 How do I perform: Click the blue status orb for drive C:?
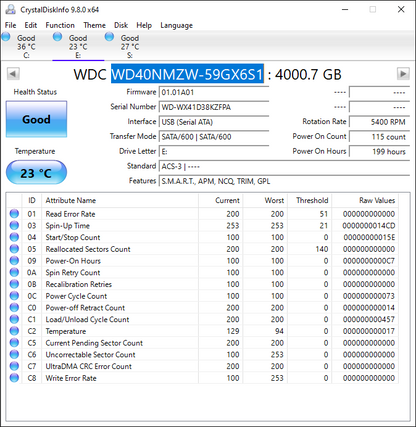point(6,37)
